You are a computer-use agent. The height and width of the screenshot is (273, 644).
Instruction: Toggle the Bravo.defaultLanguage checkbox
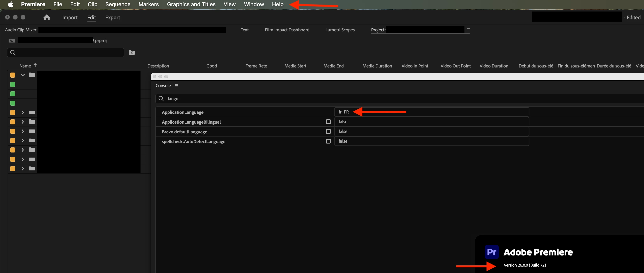tap(328, 131)
